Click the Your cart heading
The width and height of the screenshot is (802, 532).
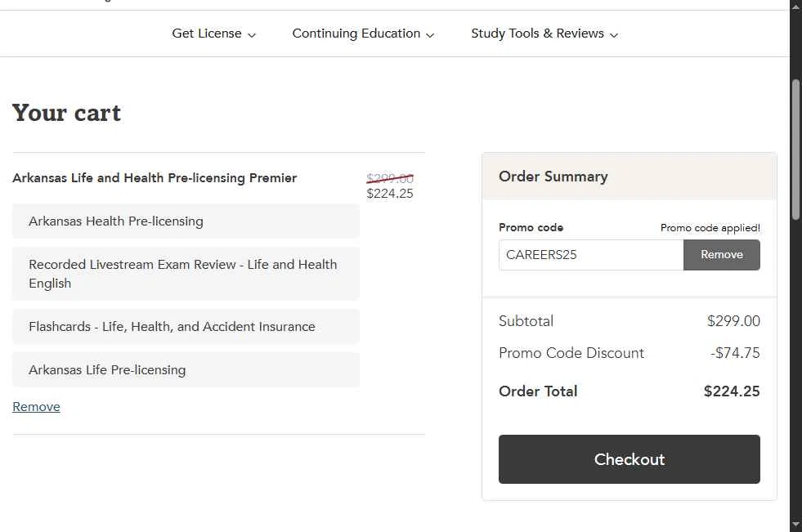click(x=66, y=113)
